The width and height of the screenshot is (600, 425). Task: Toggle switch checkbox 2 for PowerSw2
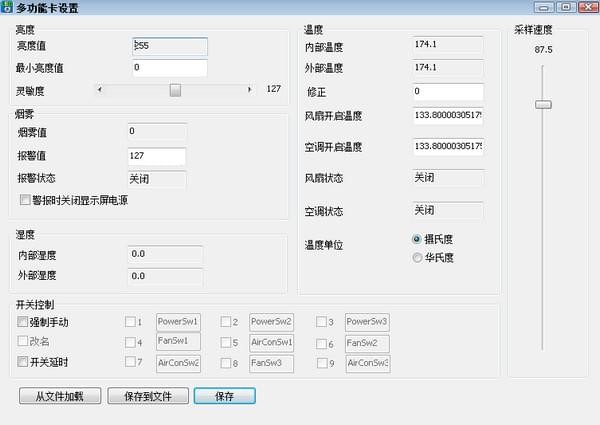pyautogui.click(x=226, y=322)
